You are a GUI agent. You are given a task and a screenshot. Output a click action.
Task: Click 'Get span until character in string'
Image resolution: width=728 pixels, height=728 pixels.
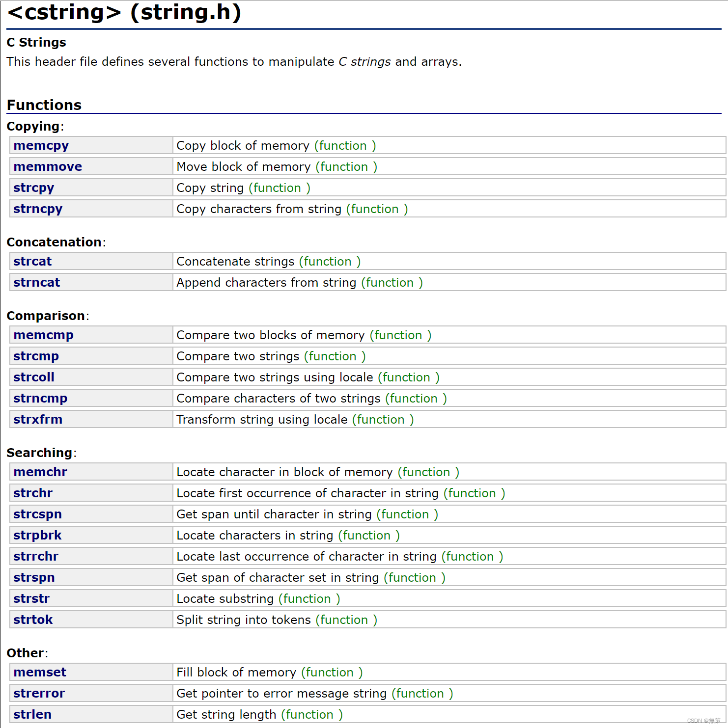pos(274,514)
